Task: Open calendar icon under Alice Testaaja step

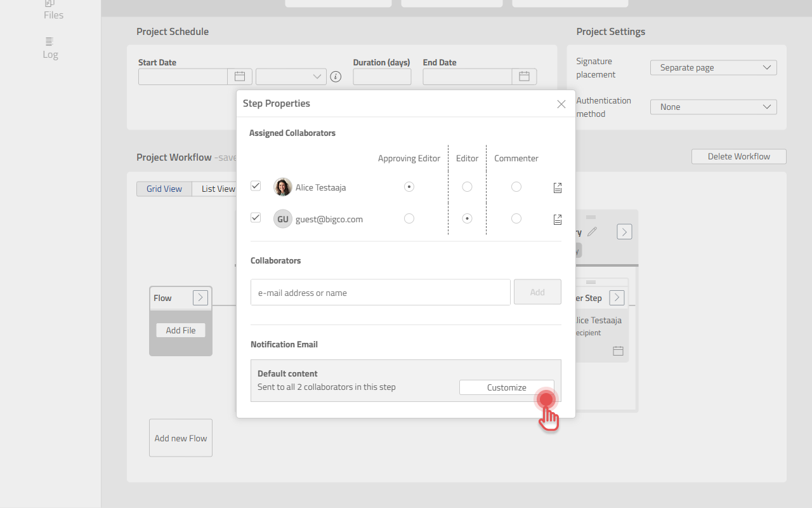Action: point(618,351)
